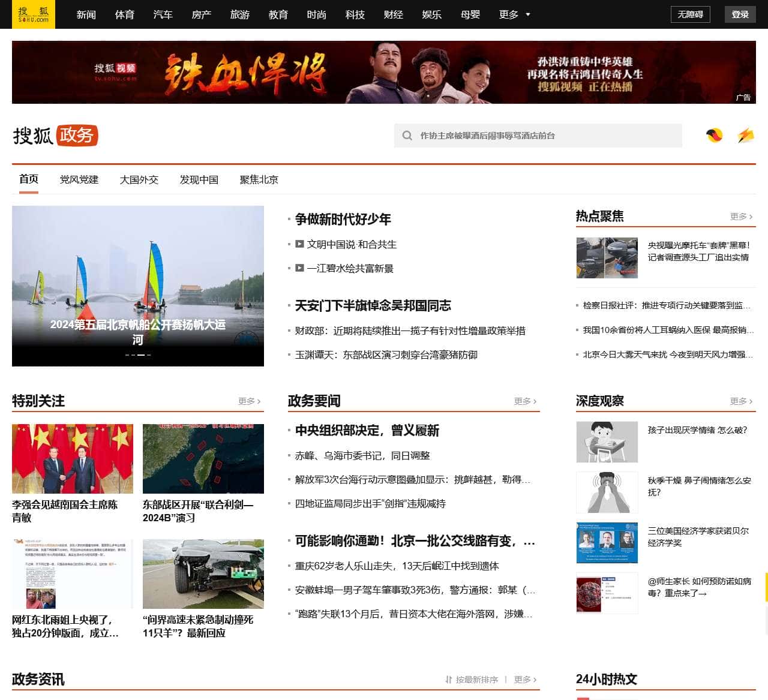This screenshot has height=700, width=768.
Task: Open 更多 in 热点聚焦 section
Action: (x=741, y=217)
